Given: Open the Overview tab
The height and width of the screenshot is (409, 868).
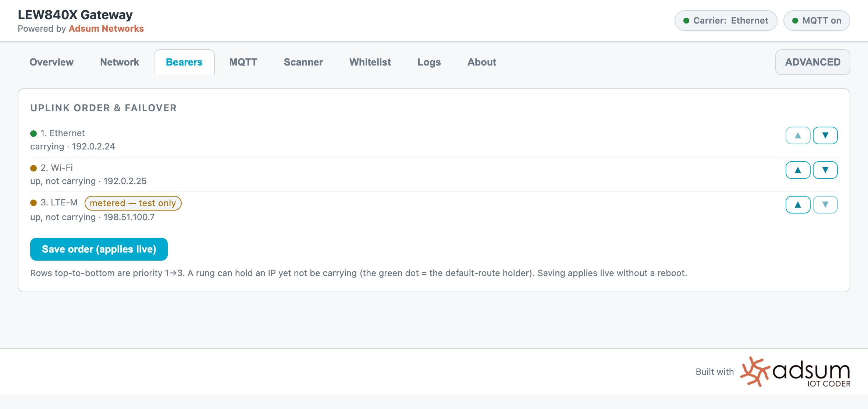Looking at the screenshot, I should pos(51,62).
